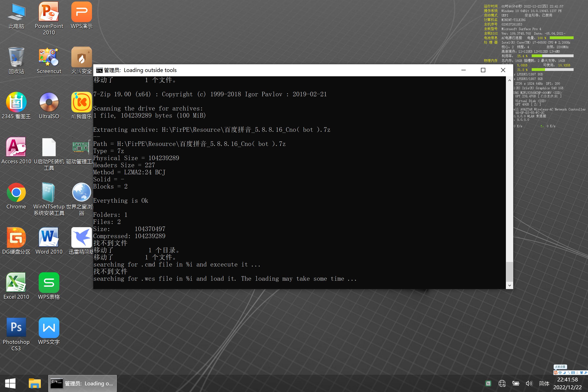The width and height of the screenshot is (588, 392).
Task: Launch WPS文字 blue icon
Action: click(49, 331)
